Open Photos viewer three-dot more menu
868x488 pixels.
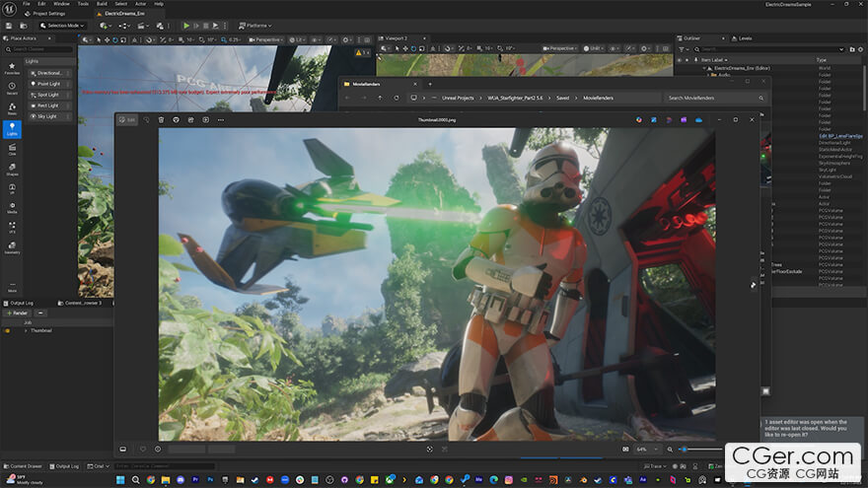[x=221, y=119]
